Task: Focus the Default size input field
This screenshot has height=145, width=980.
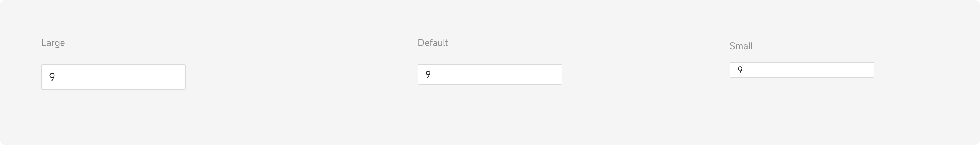Action: coord(490,74)
